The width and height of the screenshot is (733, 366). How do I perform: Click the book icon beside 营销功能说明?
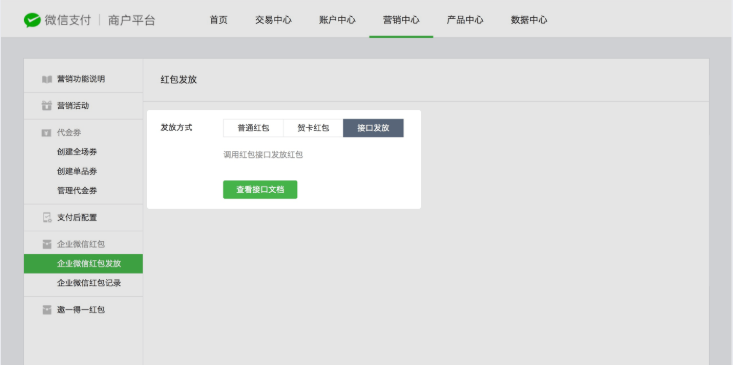click(x=47, y=79)
